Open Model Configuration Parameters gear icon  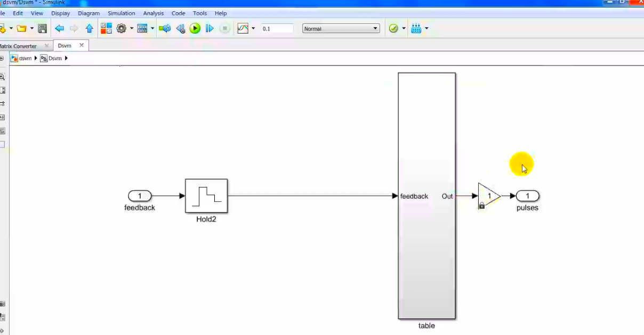121,29
